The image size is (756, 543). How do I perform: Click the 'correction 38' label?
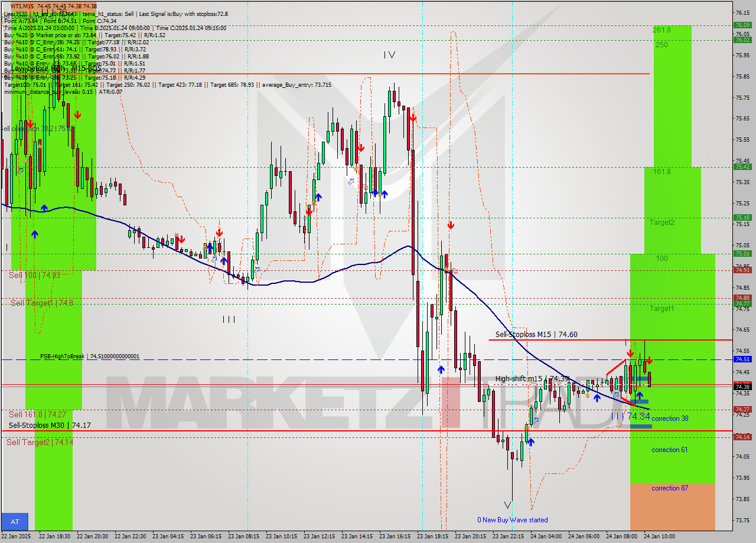(x=670, y=418)
